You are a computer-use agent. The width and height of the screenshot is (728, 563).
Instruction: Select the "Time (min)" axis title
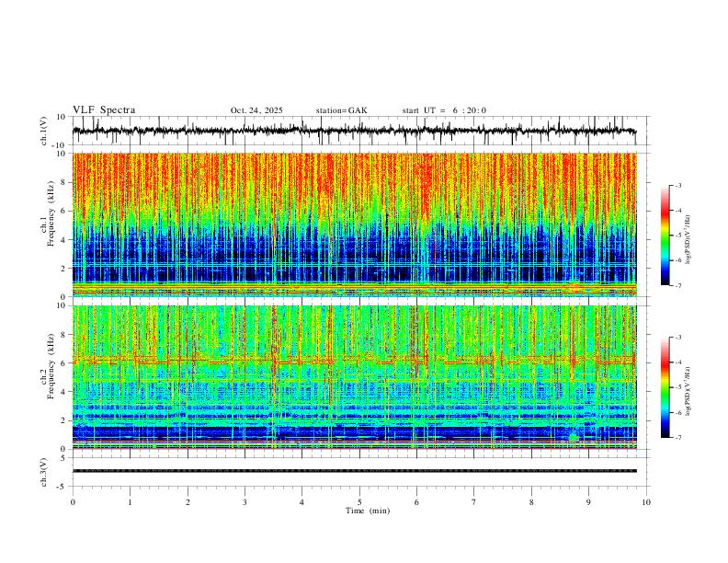pyautogui.click(x=368, y=511)
